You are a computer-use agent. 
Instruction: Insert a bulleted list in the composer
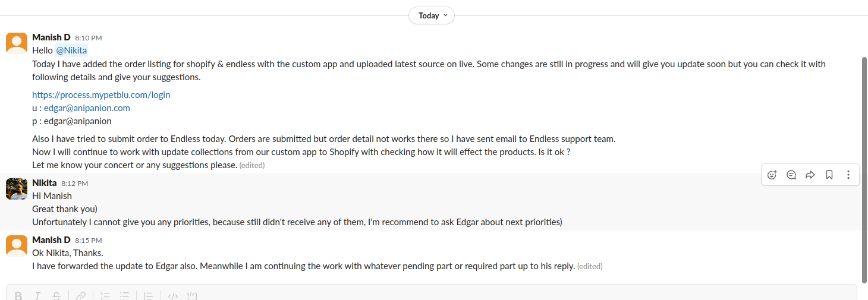(124, 296)
